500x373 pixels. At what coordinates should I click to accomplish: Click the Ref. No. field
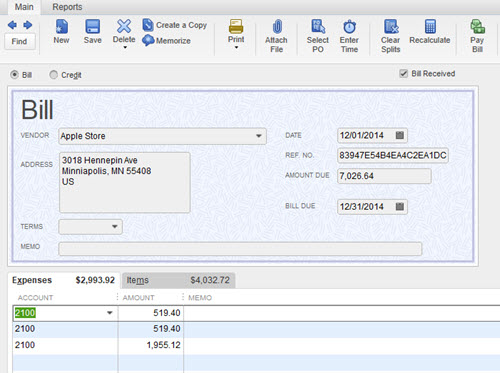tap(393, 155)
